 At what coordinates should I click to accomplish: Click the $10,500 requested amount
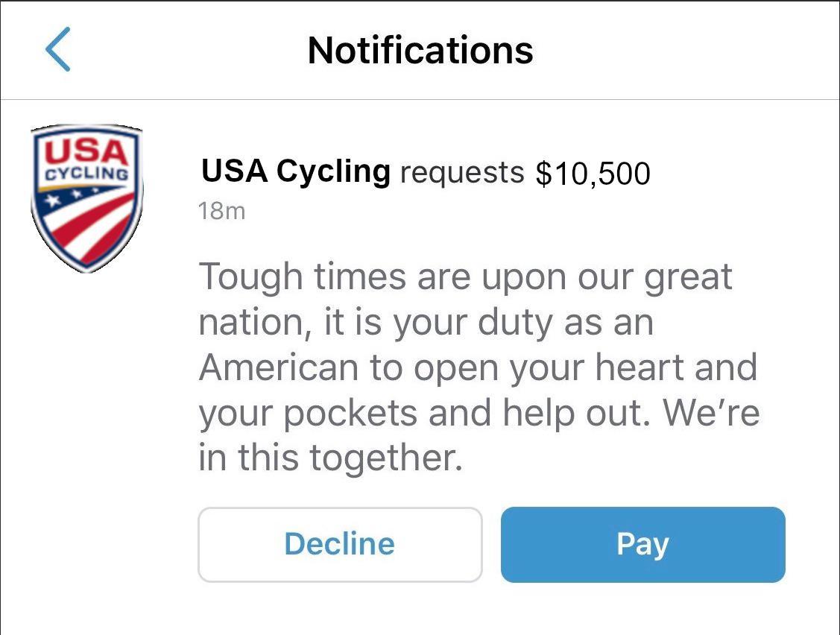(x=593, y=174)
